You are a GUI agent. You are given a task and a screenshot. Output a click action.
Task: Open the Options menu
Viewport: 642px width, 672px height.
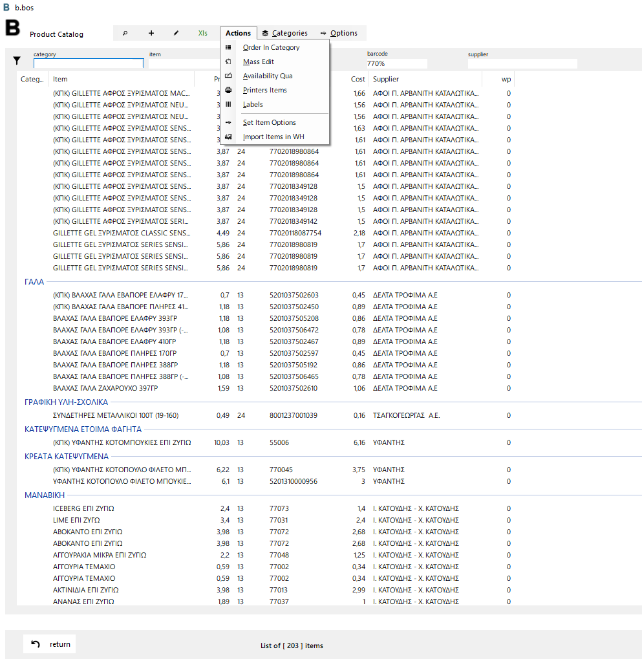coord(339,34)
